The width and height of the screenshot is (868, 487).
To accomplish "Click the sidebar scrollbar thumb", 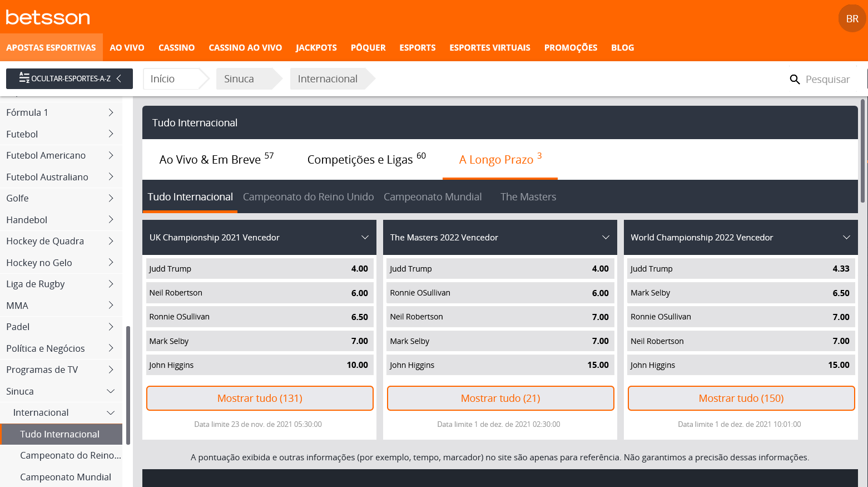I will (x=128, y=385).
